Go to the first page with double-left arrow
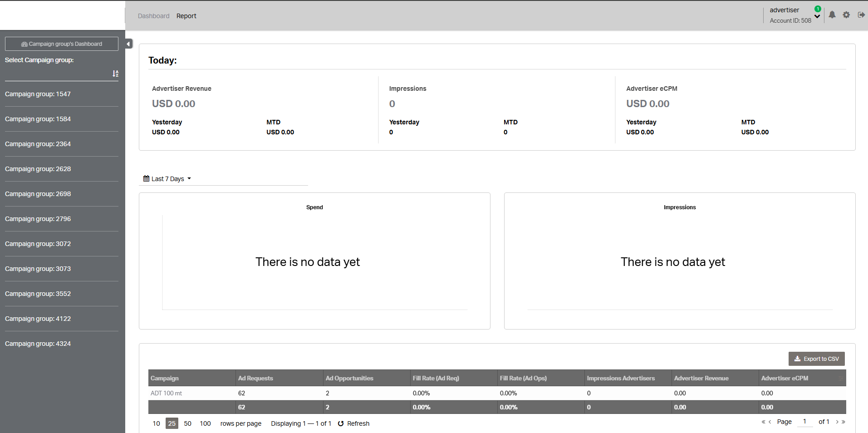Viewport: 868px width, 433px height. pyautogui.click(x=763, y=422)
